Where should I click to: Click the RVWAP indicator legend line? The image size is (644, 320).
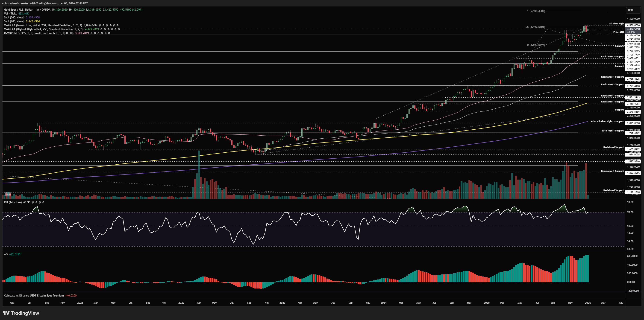[39, 33]
